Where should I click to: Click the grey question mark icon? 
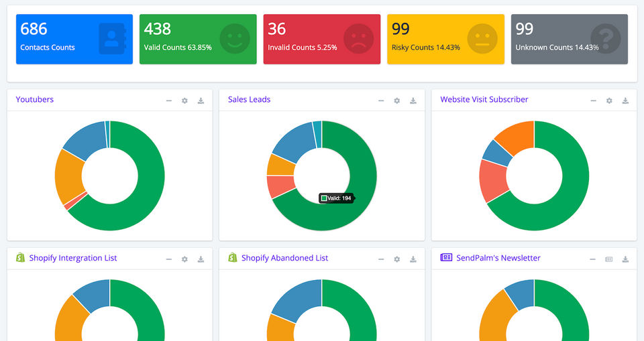[x=606, y=39]
